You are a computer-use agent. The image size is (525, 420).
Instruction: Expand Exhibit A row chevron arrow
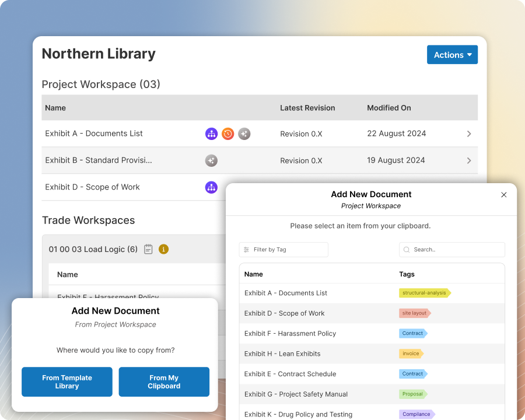click(x=469, y=134)
